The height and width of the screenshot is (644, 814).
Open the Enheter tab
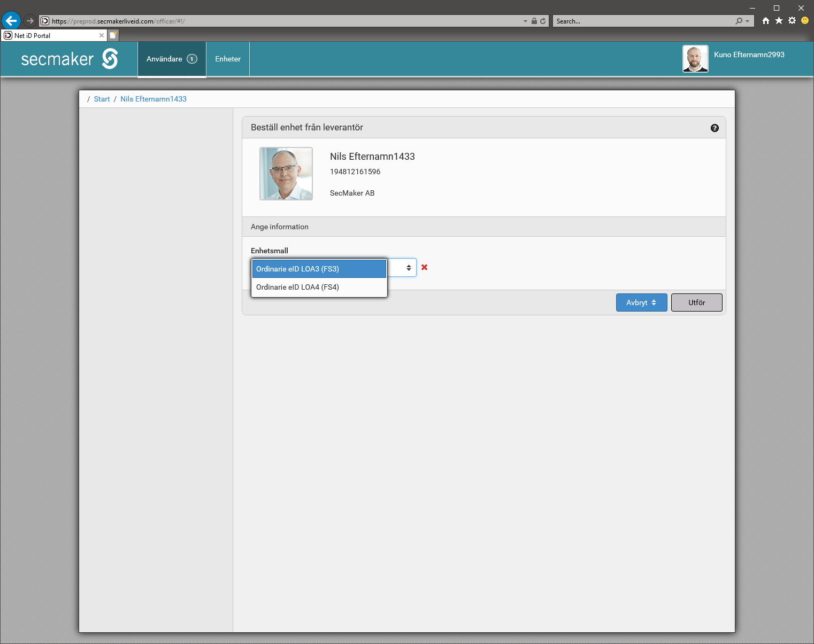pyautogui.click(x=228, y=59)
